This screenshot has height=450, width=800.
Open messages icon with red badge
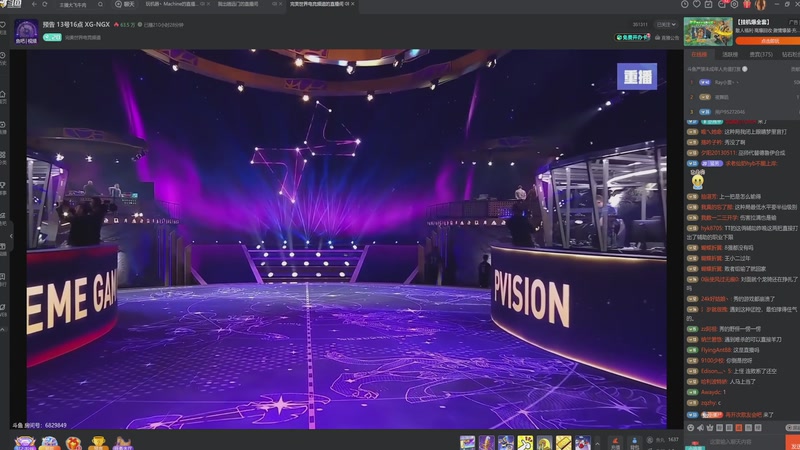[722, 4]
